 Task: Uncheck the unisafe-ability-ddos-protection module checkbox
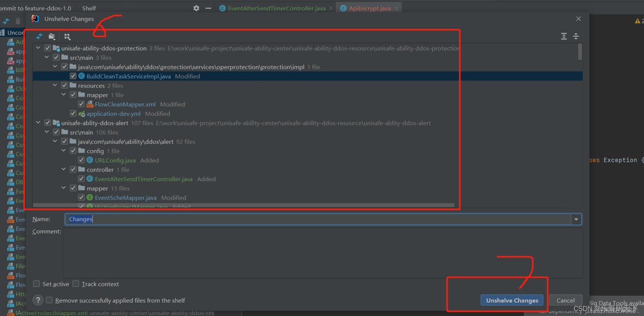coord(48,48)
